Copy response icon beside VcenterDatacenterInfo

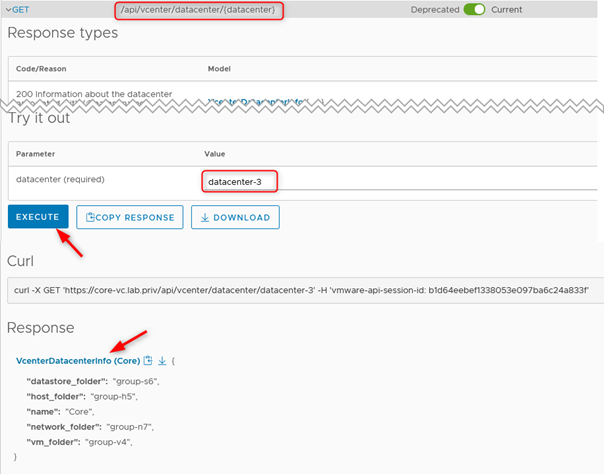point(148,361)
